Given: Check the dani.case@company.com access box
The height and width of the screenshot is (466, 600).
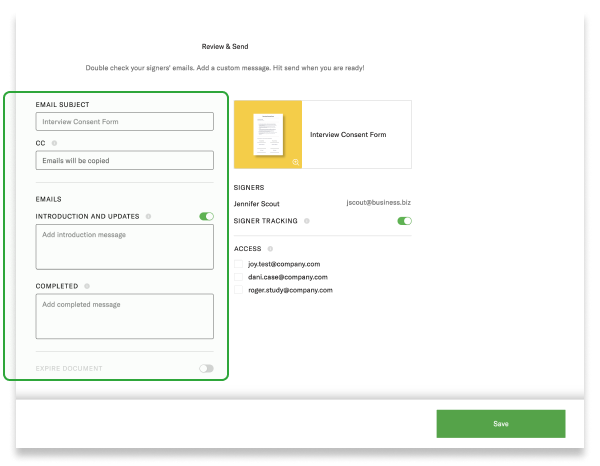Looking at the screenshot, I should click(238, 277).
